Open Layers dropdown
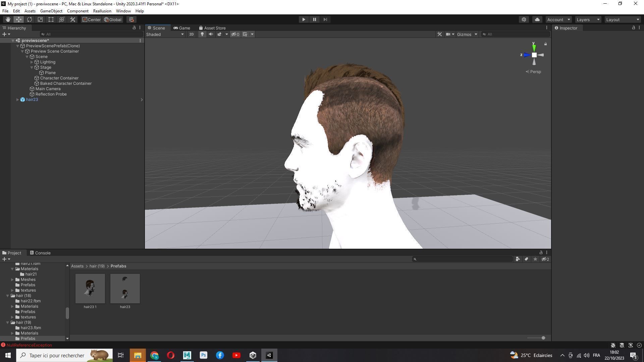Viewport: 644px width, 362px height. [588, 19]
